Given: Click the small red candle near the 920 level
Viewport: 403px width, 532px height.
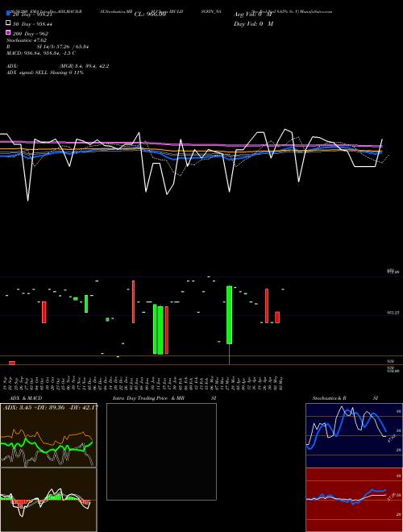Looking at the screenshot, I should [x=12, y=363].
